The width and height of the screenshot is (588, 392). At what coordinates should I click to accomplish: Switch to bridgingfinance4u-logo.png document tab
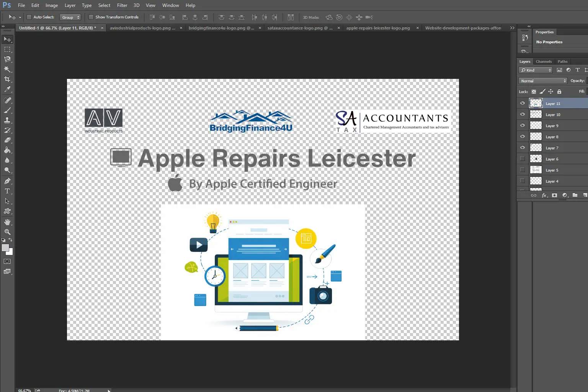(x=221, y=28)
